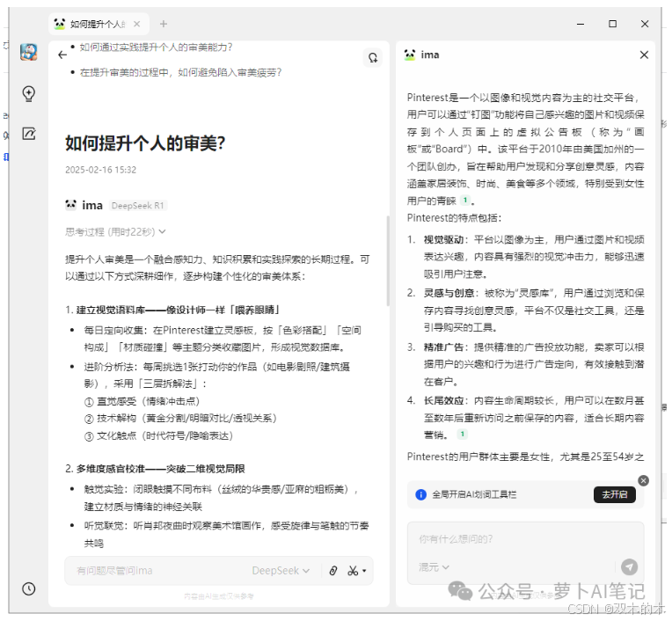The image size is (672, 621).
Task: Click the send button in ima panel
Action: click(x=629, y=567)
